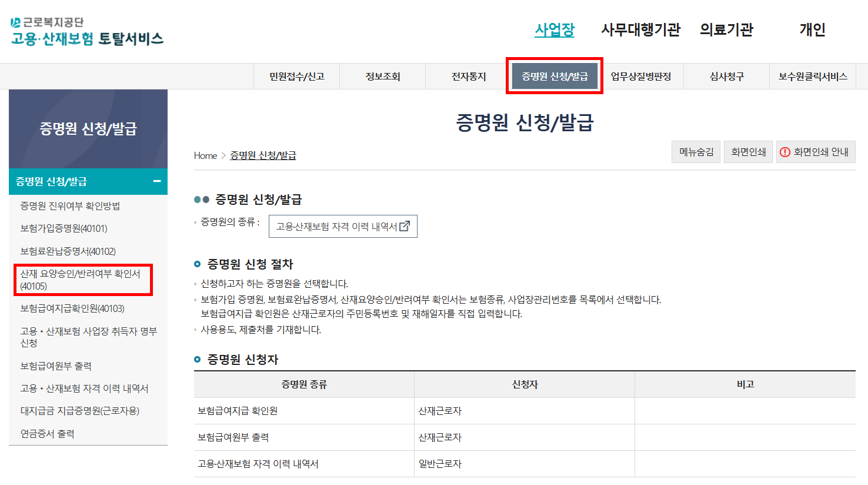Open the 심사청구 menu

727,77
